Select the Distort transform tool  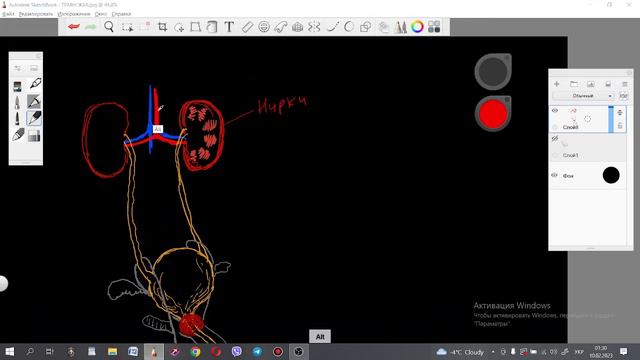196,27
